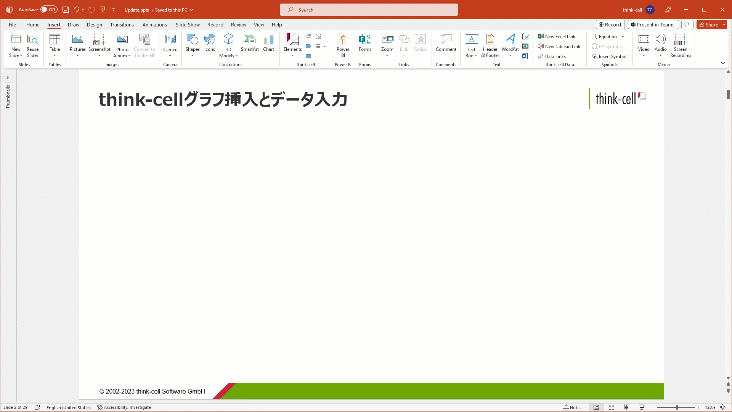The image size is (732, 412).
Task: Click the Header & Footer icon
Action: (490, 39)
